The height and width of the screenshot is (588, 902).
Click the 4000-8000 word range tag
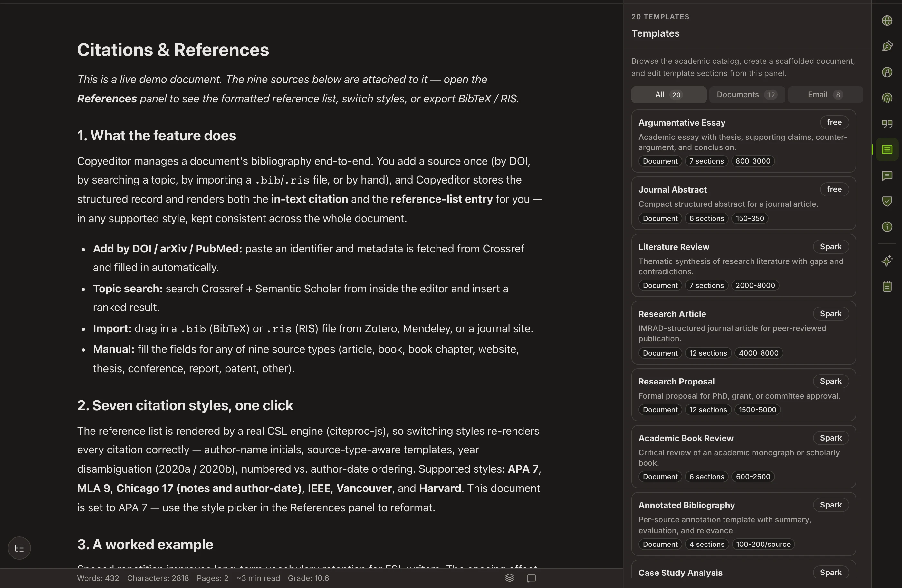point(758,353)
